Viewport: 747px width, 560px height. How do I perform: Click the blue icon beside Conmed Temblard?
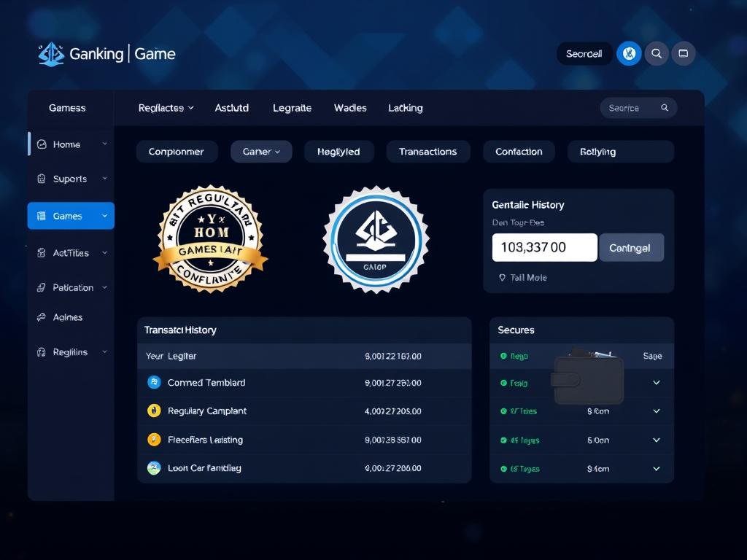(x=152, y=382)
